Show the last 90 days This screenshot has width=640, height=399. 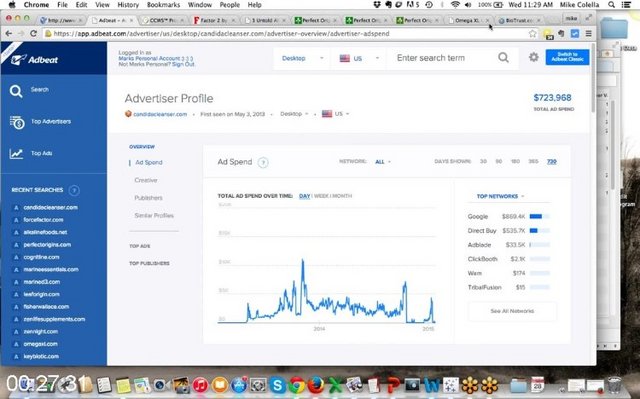click(499, 162)
